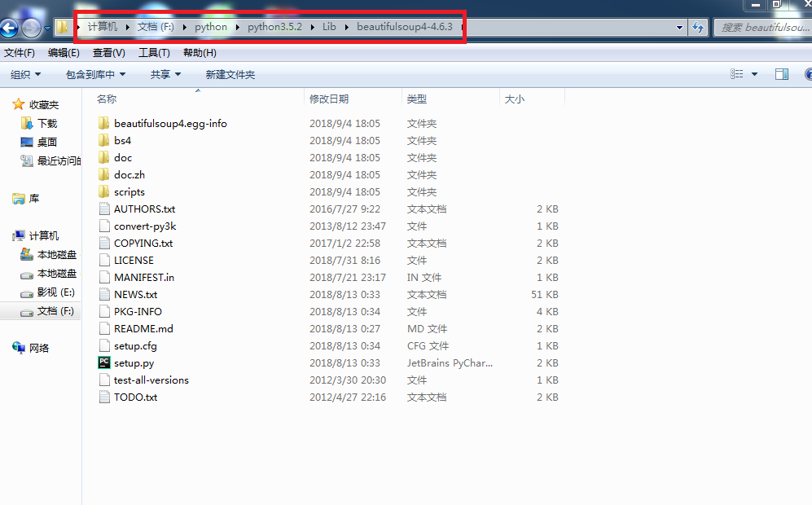Viewport: 812px width, 505px height.
Task: Select convert-py3k file icon
Action: (104, 226)
